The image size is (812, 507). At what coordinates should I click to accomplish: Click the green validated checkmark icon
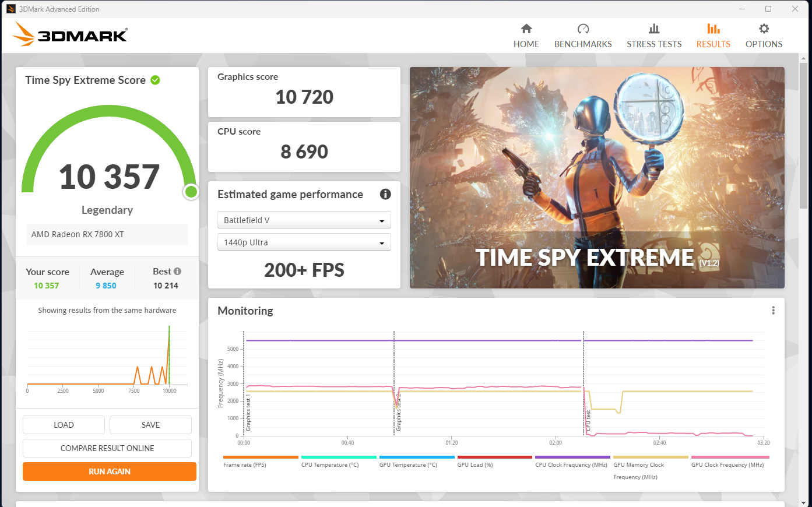click(156, 80)
